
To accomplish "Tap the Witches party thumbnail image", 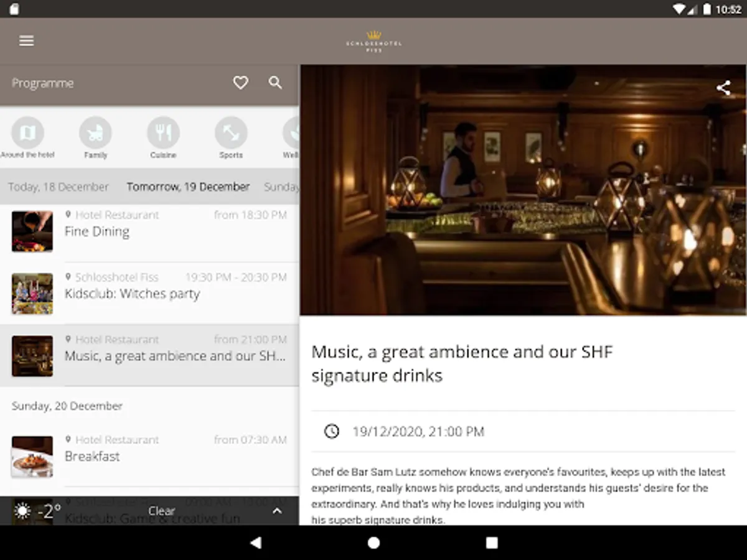I will click(32, 294).
